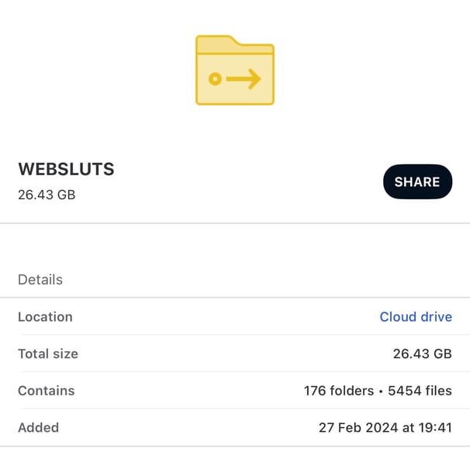470x476 pixels.
Task: Click the 26.43 GB size under the folder name
Action: tap(47, 195)
